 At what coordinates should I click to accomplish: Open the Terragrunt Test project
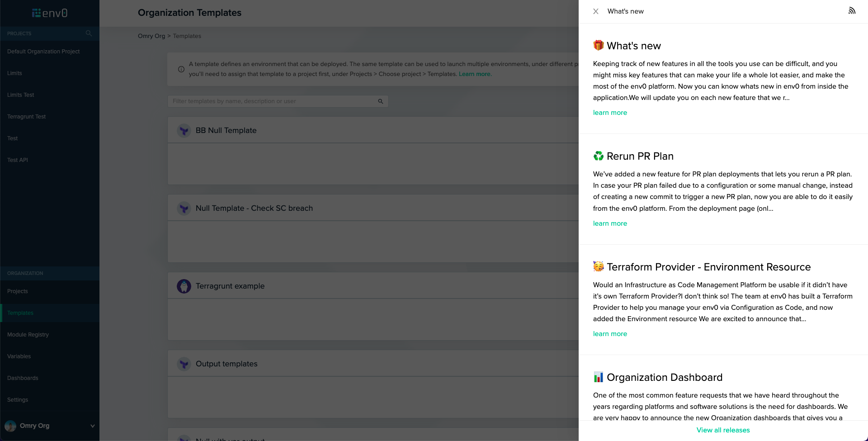(27, 117)
